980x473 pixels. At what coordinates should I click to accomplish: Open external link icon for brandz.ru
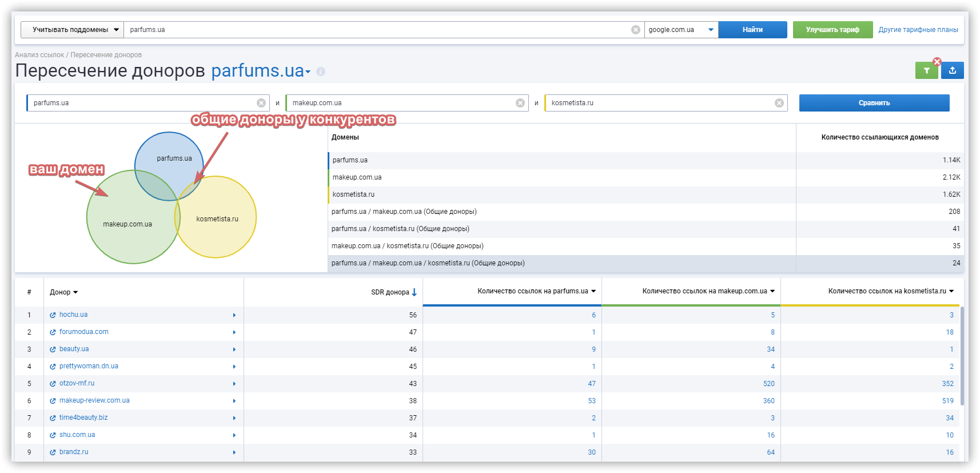(x=53, y=452)
